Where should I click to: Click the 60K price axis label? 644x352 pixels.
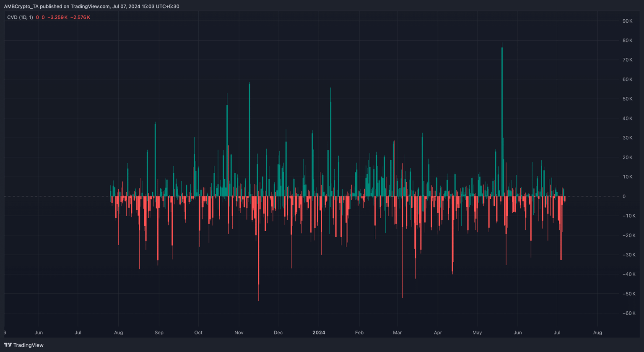click(x=627, y=79)
